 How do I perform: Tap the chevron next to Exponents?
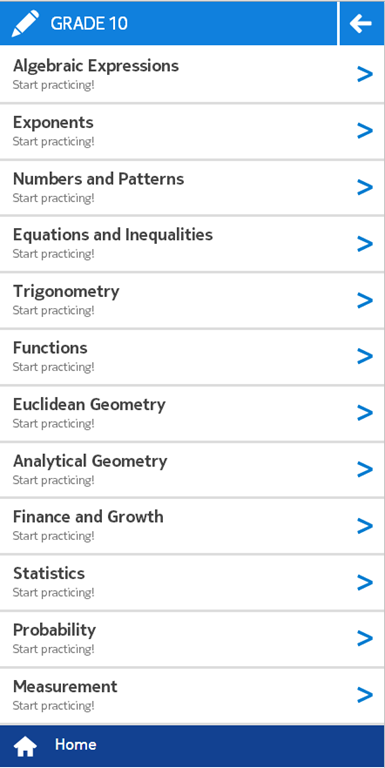click(x=365, y=131)
